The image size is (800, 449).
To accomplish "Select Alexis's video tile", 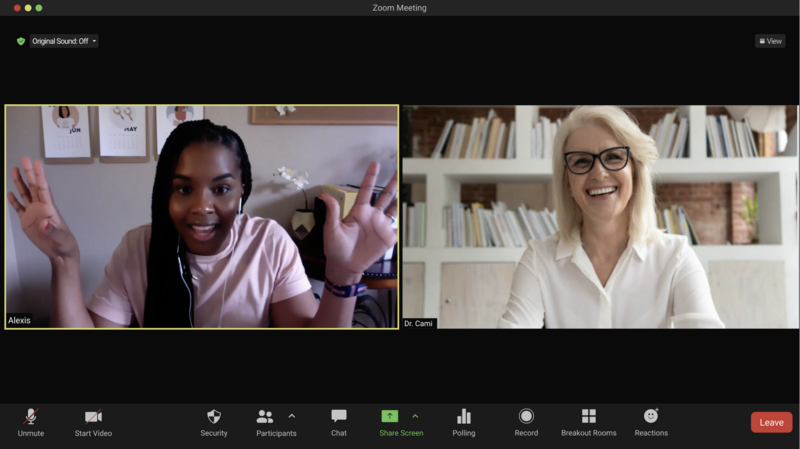I will click(x=202, y=217).
